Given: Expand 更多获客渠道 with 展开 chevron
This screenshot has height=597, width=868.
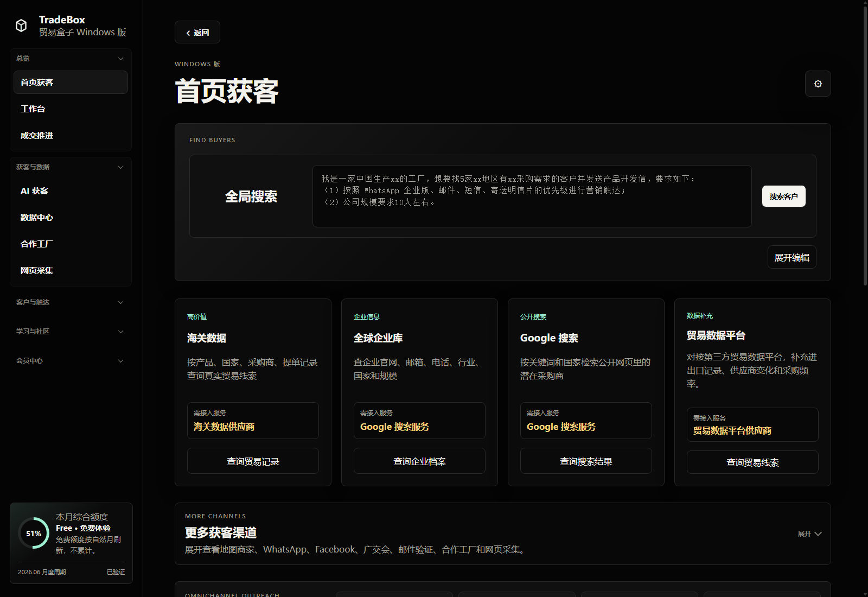Looking at the screenshot, I should [810, 534].
